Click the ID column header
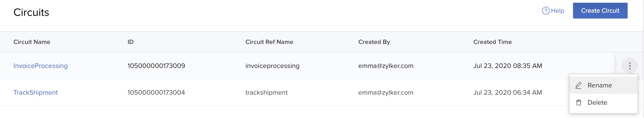Image resolution: width=644 pixels, height=118 pixels. pos(131,42)
